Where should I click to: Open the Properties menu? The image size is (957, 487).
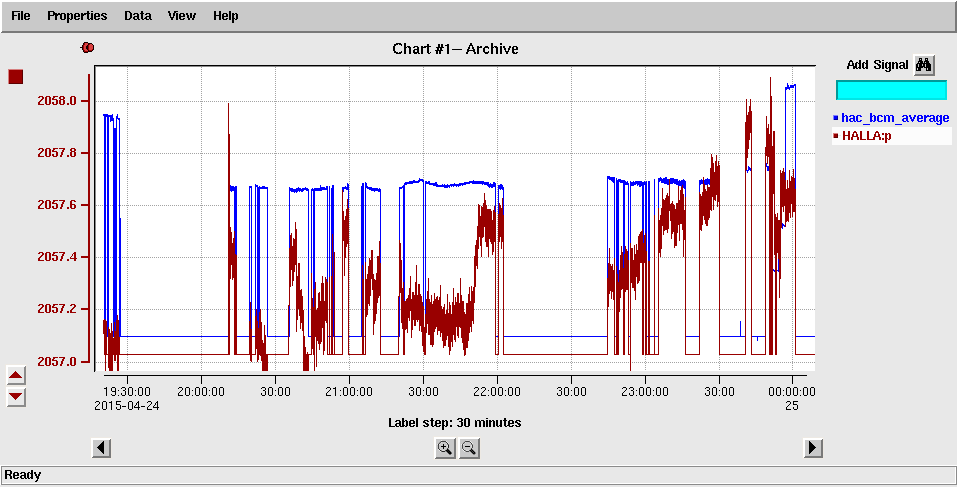[77, 16]
